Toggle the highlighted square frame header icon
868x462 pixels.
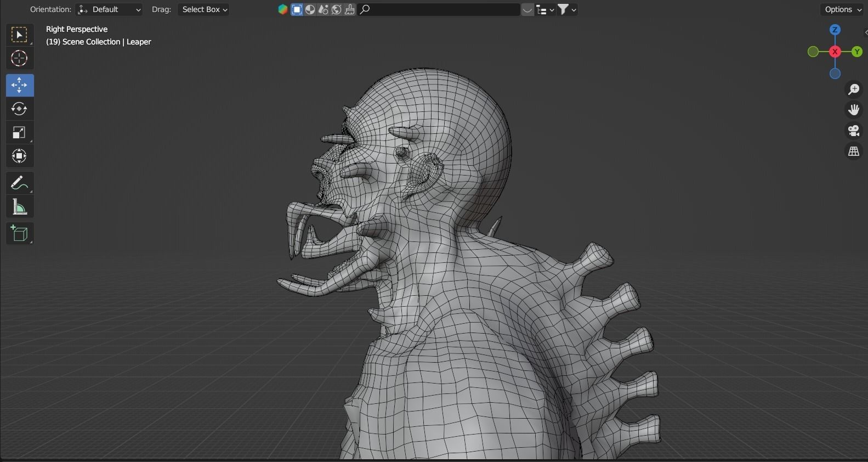click(x=297, y=9)
